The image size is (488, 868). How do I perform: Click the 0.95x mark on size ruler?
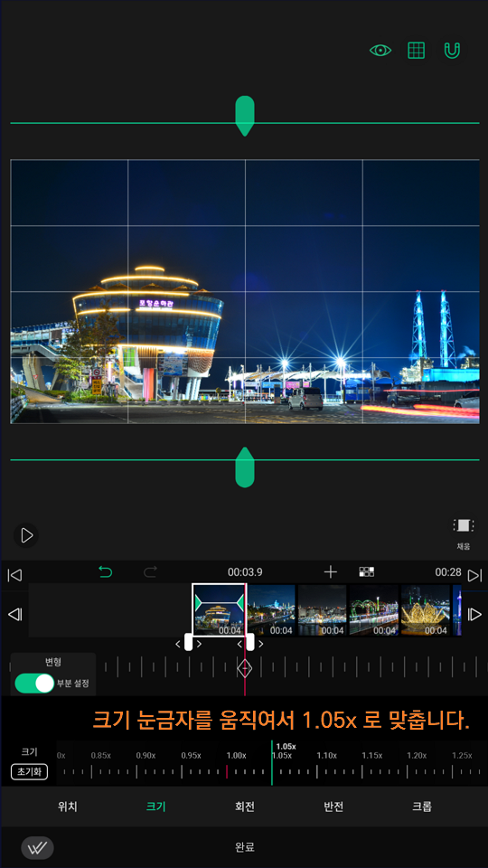pos(191,755)
